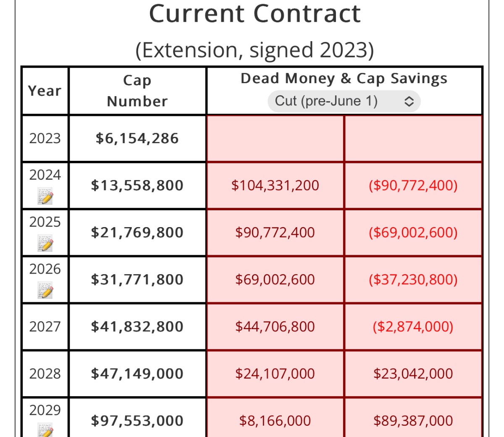Image resolution: width=504 pixels, height=437 pixels.
Task: Click the $104,331,200 dead money value
Action: click(275, 186)
